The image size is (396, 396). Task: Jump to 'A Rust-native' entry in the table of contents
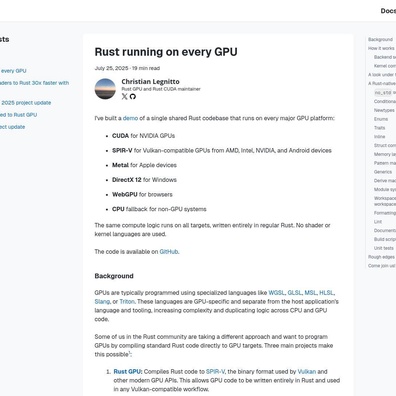[x=382, y=83]
